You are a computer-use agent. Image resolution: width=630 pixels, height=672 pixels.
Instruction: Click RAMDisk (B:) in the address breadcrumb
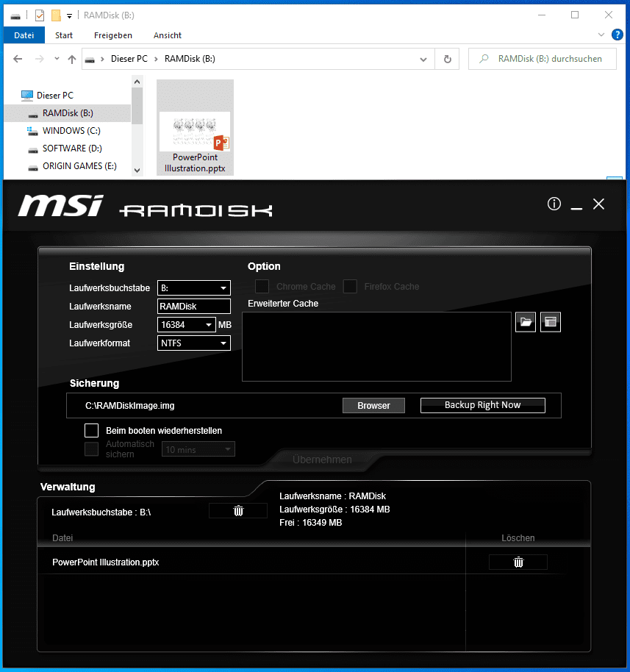point(190,59)
